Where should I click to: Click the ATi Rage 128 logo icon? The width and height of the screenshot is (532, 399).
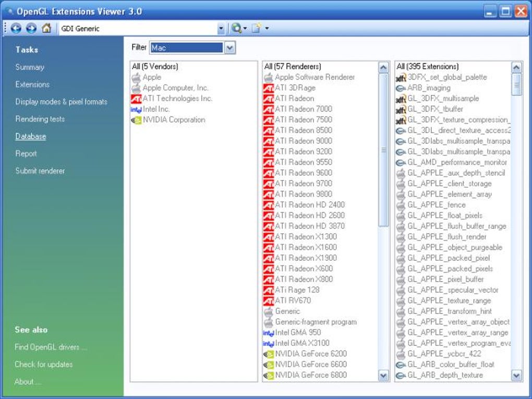tap(269, 291)
